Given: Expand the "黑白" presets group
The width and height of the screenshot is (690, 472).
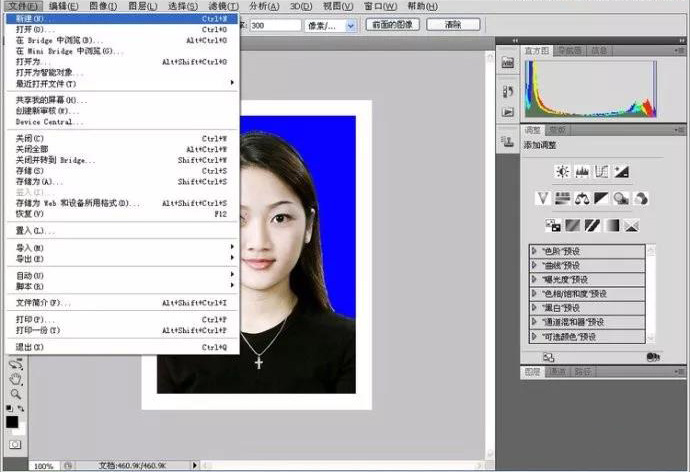Looking at the screenshot, I should pos(536,308).
